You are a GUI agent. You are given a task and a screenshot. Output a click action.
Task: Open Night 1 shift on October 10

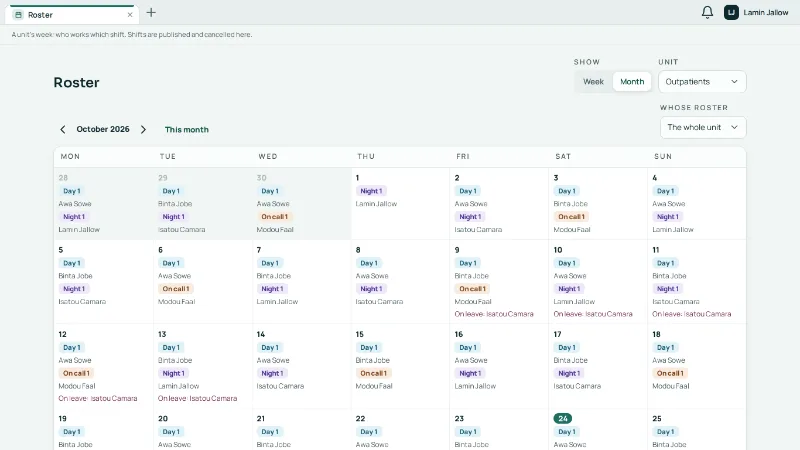click(x=568, y=289)
